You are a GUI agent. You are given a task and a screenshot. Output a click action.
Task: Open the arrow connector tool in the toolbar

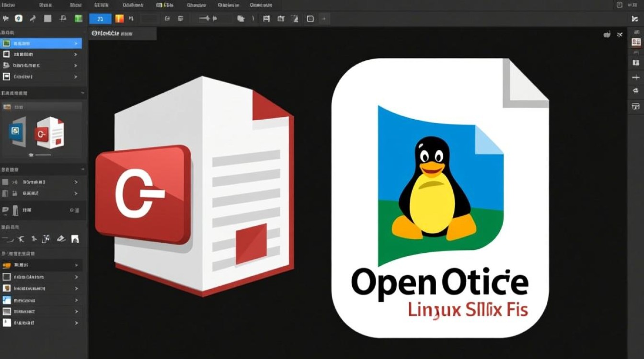click(x=203, y=18)
